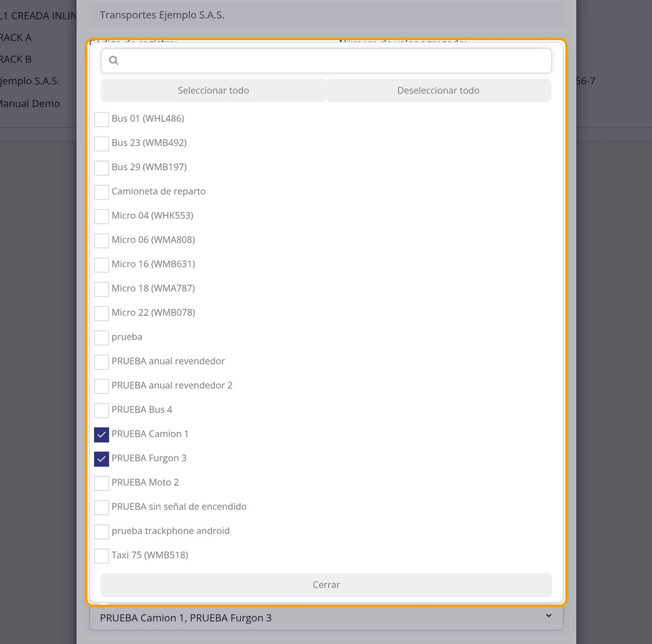Image resolution: width=652 pixels, height=644 pixels.
Task: Focus the vehicle search input field
Action: [x=326, y=61]
